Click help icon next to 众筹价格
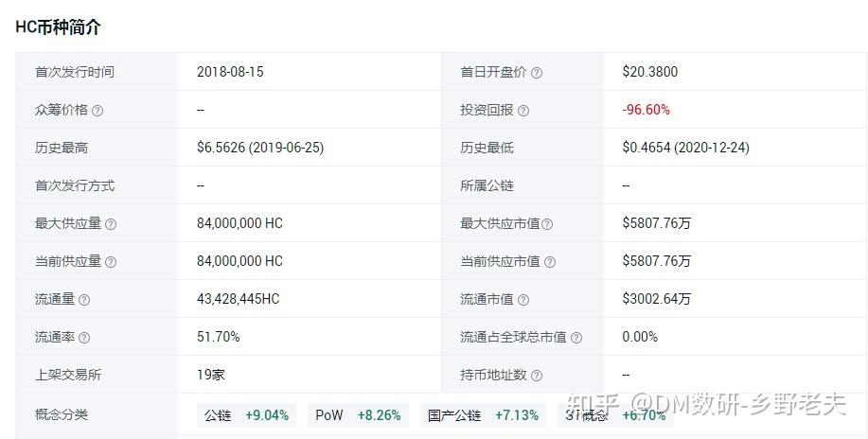The height and width of the screenshot is (439, 868). pos(97,111)
